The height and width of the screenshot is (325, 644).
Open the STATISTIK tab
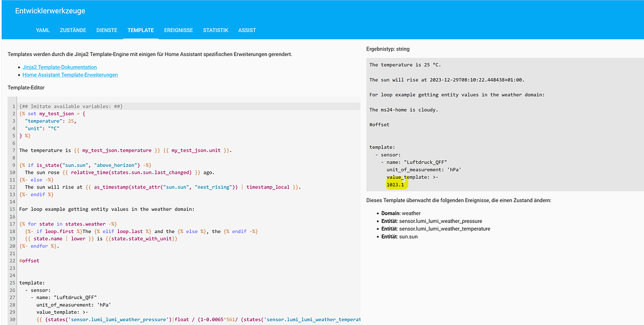pyautogui.click(x=216, y=30)
